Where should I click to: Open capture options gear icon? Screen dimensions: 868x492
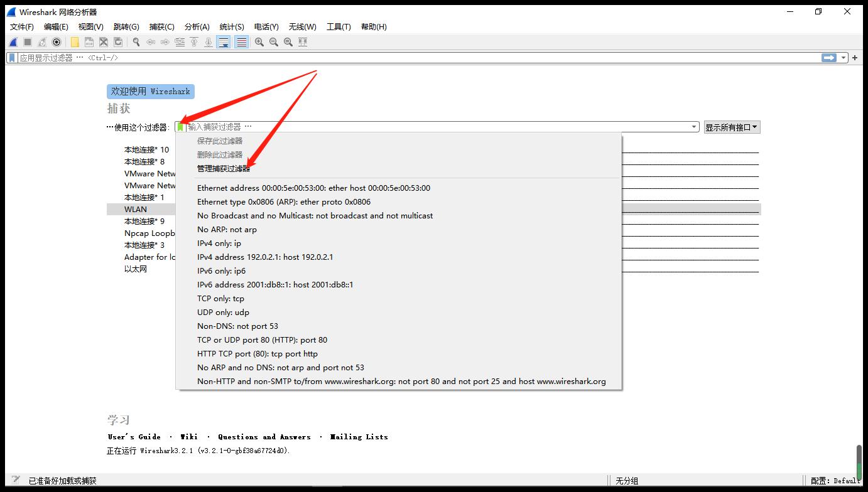(57, 42)
